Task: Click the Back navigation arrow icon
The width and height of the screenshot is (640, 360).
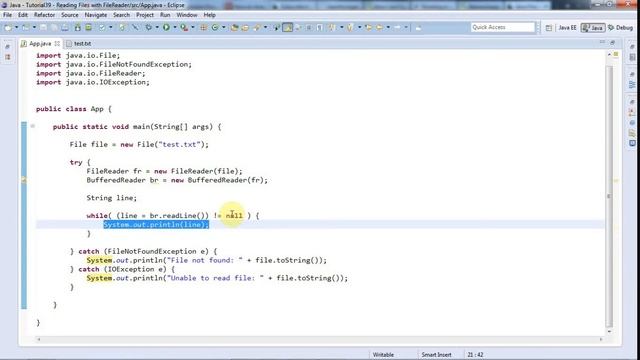Action: (x=379, y=27)
